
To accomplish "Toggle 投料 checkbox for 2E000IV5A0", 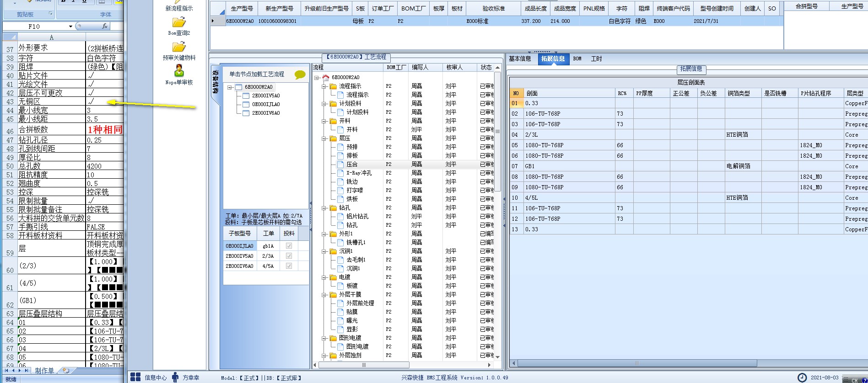I will [289, 256].
